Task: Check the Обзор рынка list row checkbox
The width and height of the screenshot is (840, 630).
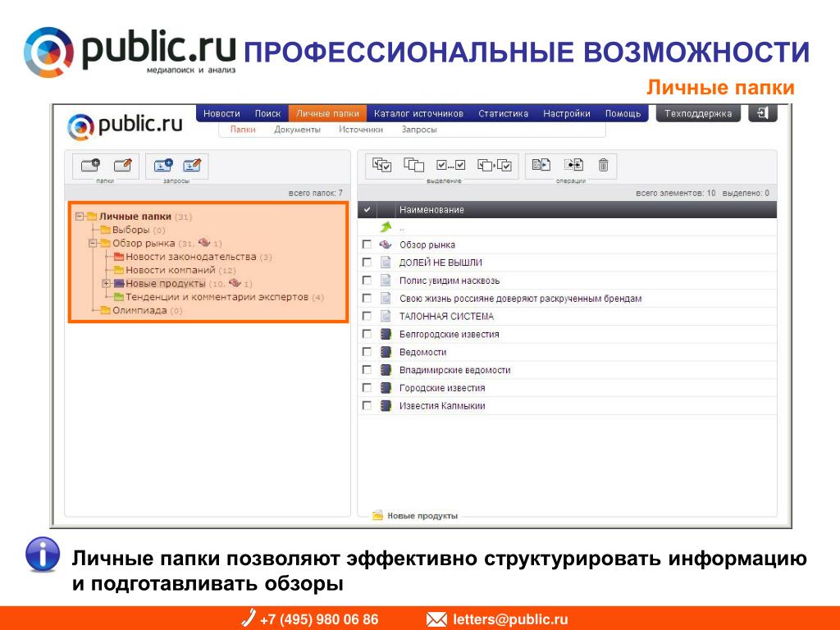Action: [x=367, y=244]
